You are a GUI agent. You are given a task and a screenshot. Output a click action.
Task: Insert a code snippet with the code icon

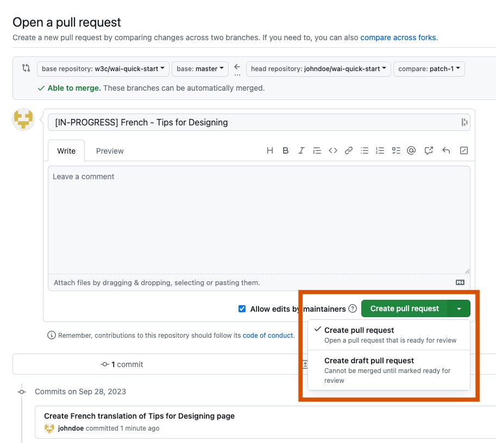[333, 150]
